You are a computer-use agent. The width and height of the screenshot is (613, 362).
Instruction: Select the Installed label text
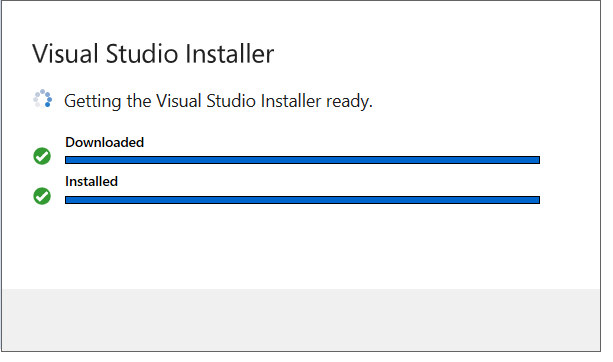click(91, 181)
